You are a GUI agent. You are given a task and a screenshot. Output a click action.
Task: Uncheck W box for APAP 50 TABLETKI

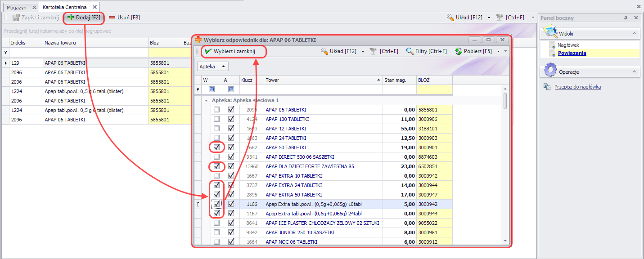coord(216,147)
